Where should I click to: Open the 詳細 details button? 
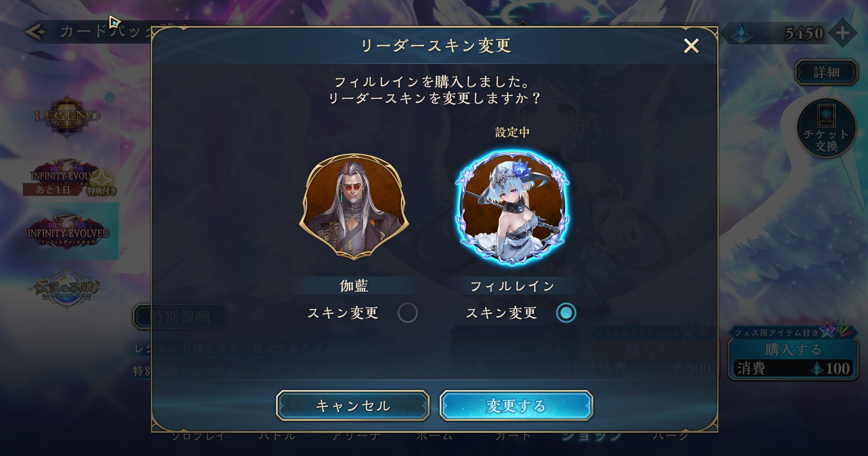click(826, 73)
